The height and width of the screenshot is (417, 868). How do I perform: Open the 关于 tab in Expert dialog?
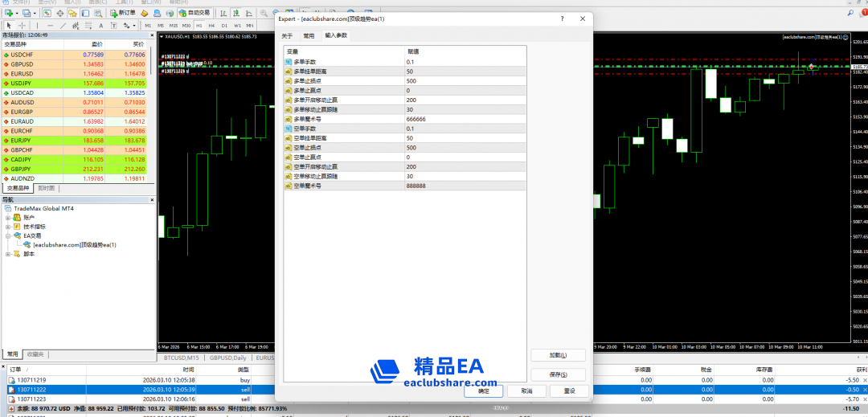[x=287, y=36]
